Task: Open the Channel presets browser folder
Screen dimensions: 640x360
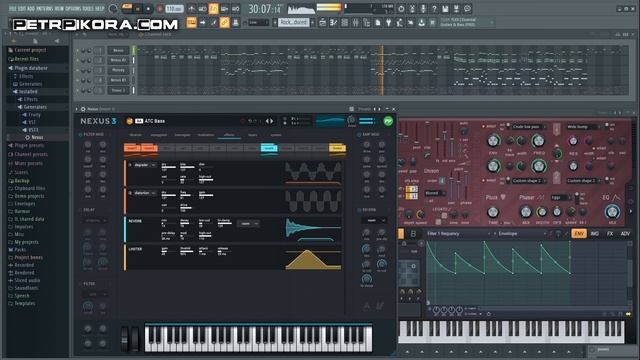Action: click(31, 154)
